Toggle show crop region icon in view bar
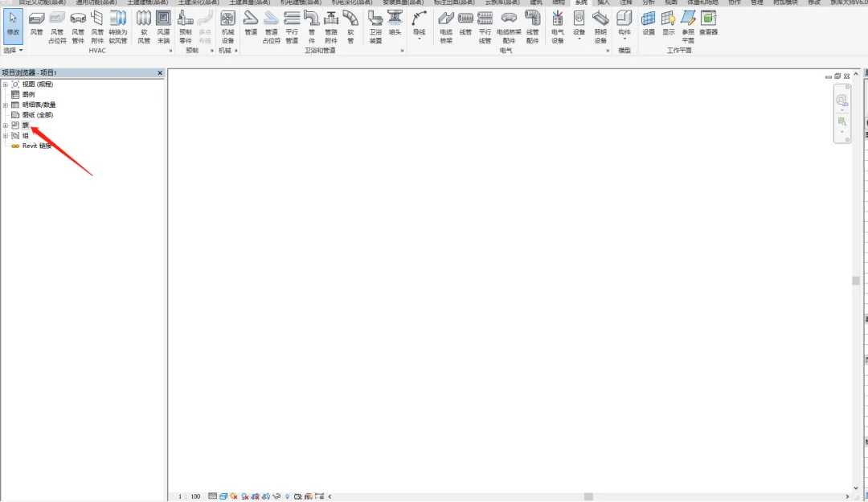 (266, 496)
